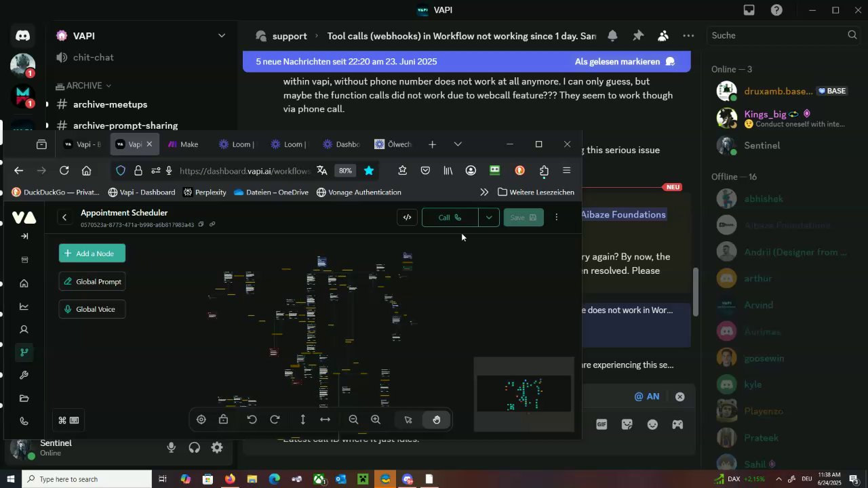This screenshot has height=488, width=868.
Task: Apply horizontal layout to workflow
Action: click(x=325, y=420)
